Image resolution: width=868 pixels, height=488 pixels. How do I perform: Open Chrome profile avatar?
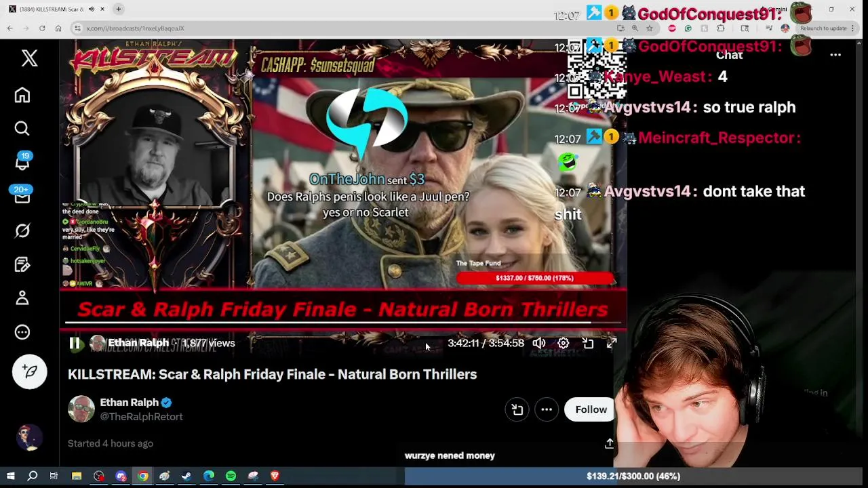[785, 28]
